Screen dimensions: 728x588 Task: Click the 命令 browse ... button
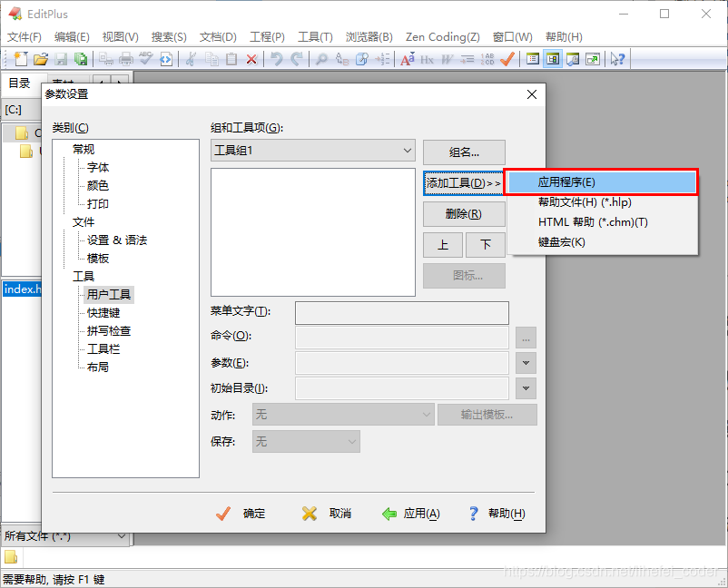coord(526,338)
